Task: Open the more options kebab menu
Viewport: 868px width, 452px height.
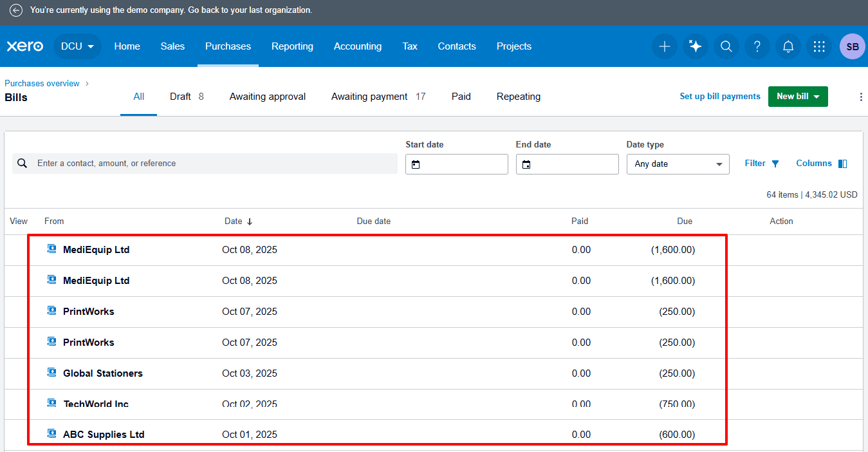Action: 861,97
